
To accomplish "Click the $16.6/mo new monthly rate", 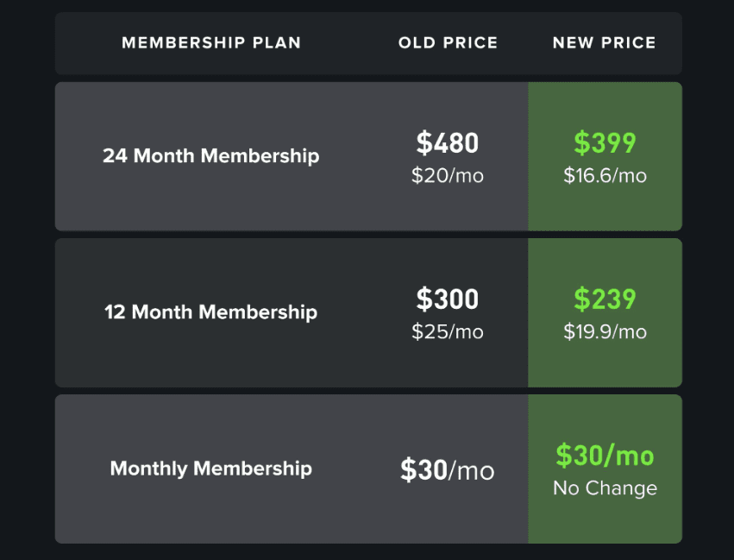I will [x=605, y=176].
